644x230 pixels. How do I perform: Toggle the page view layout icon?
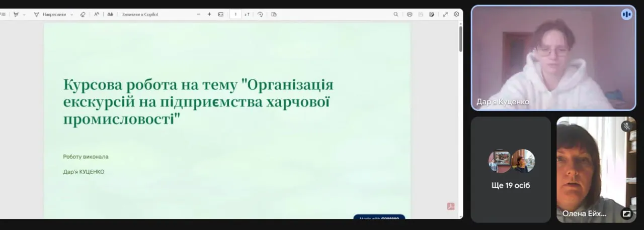click(x=274, y=15)
